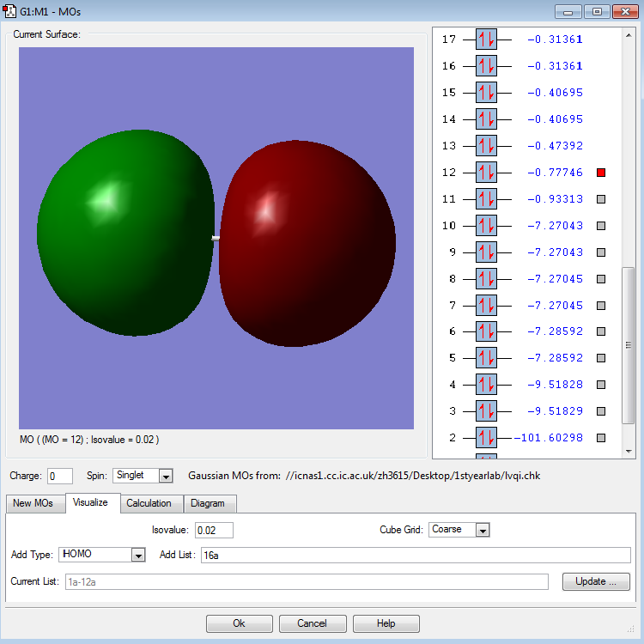The height and width of the screenshot is (644, 644).
Task: Toggle surface marker for orbital 11
Action: pos(601,199)
